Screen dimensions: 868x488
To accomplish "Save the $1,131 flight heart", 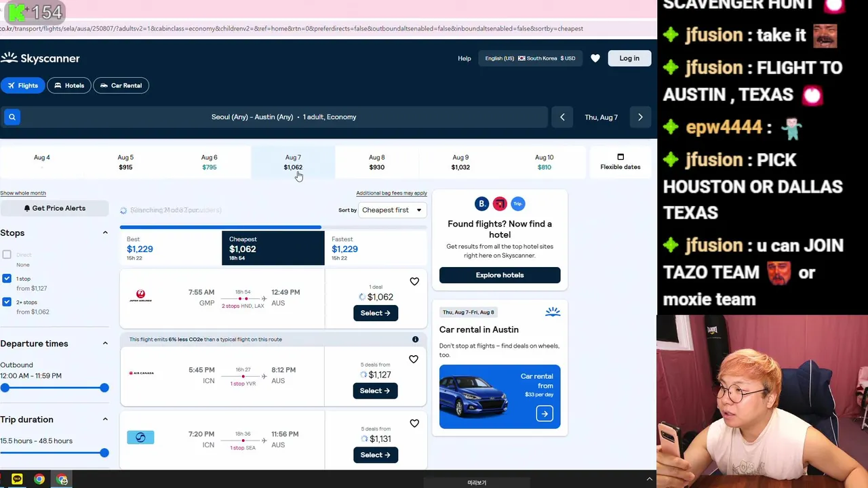I will click(414, 424).
